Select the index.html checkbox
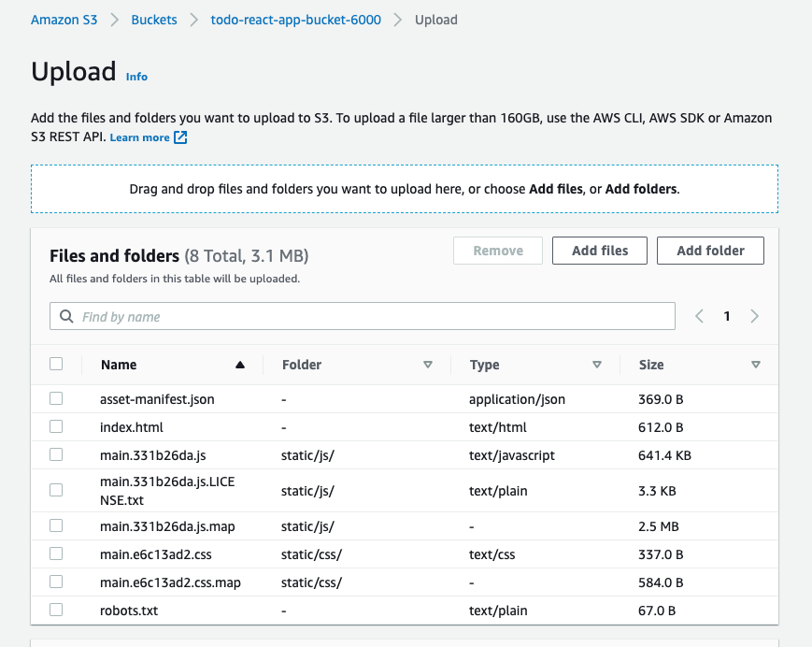 pyautogui.click(x=56, y=426)
